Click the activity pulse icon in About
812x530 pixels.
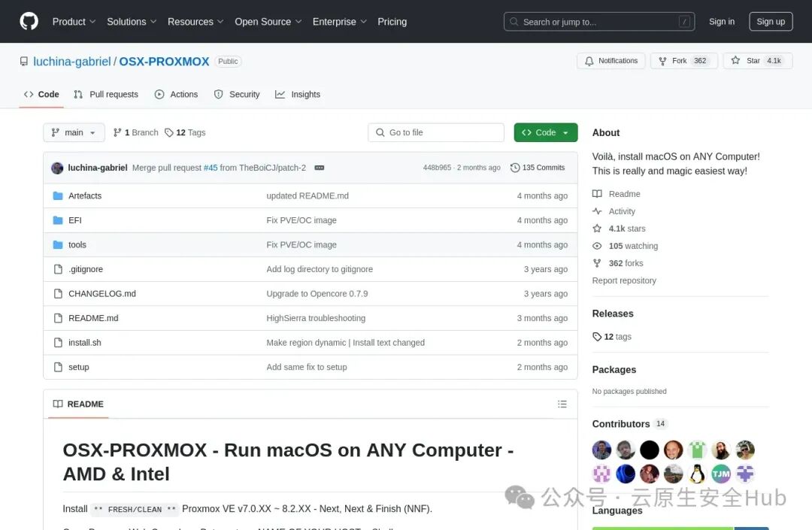597,211
